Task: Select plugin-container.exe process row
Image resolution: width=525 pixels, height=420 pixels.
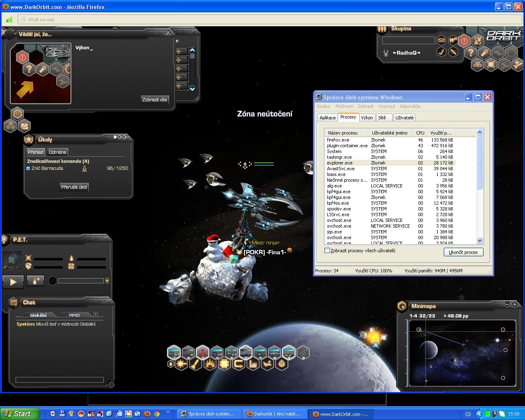Action: [x=390, y=146]
